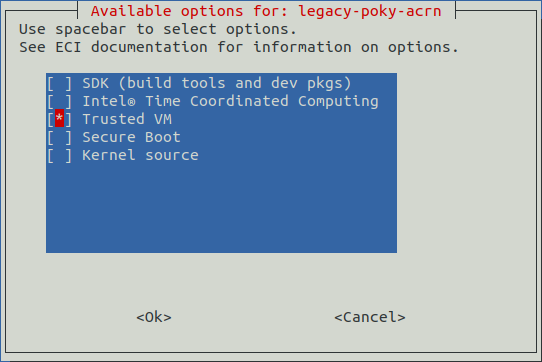The width and height of the screenshot is (542, 362).
Task: Check the Kernel source checkbox
Action: coord(59,155)
